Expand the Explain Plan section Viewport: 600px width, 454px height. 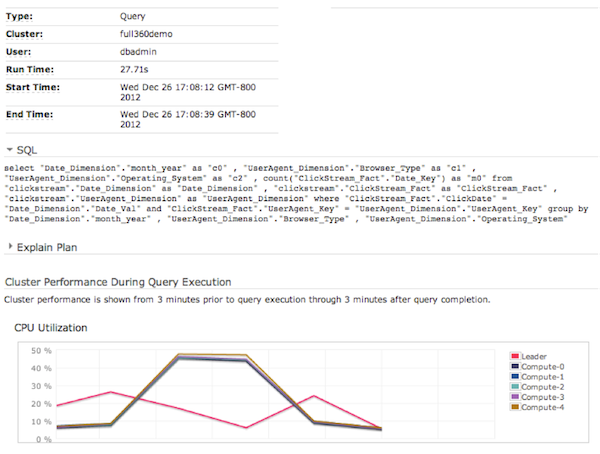coord(10,246)
